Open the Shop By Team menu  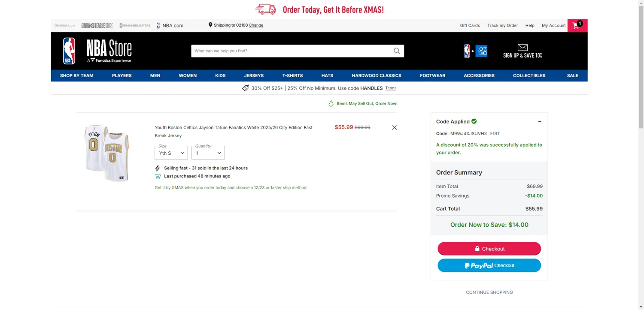click(x=77, y=75)
